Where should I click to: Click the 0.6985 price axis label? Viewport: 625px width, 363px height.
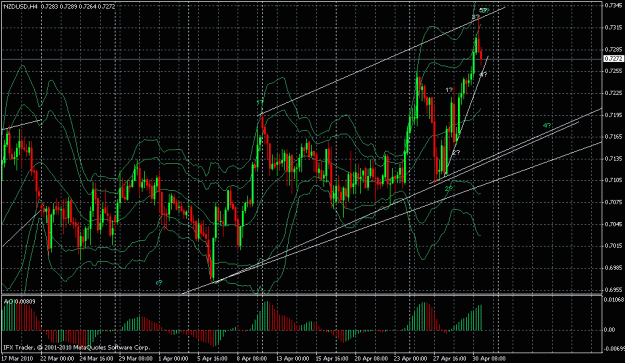tap(614, 268)
